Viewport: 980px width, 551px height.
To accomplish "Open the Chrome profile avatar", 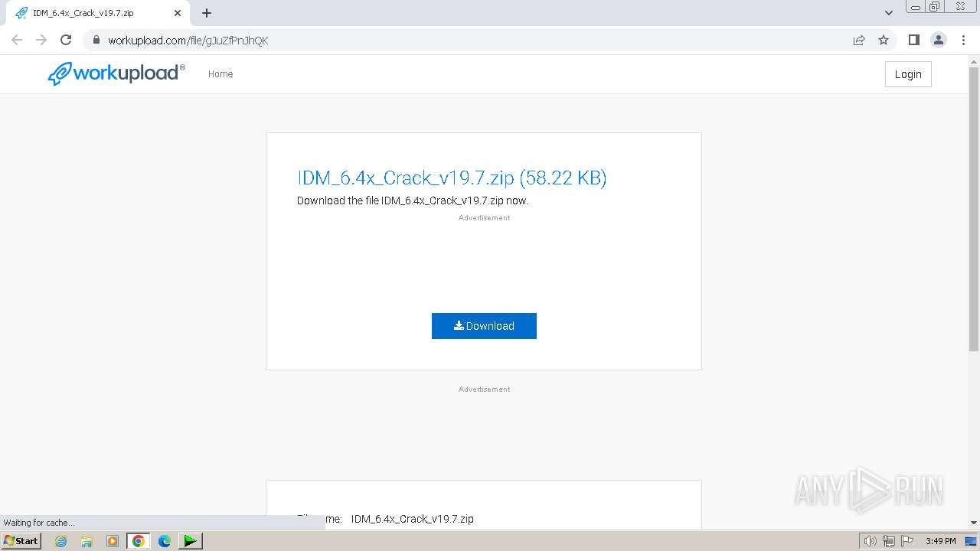I will click(x=938, y=40).
